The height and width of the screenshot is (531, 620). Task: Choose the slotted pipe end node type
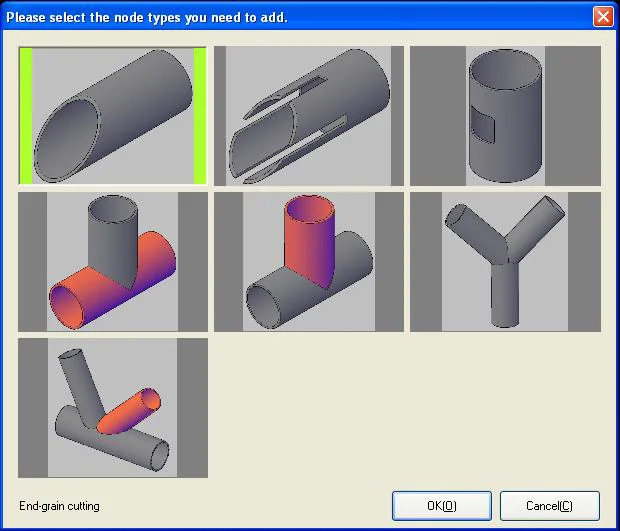[309, 116]
